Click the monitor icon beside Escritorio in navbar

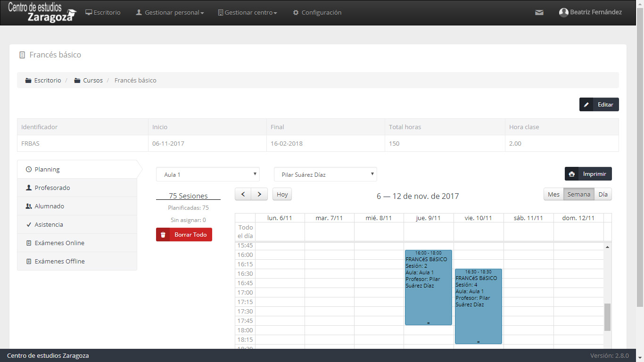click(89, 13)
